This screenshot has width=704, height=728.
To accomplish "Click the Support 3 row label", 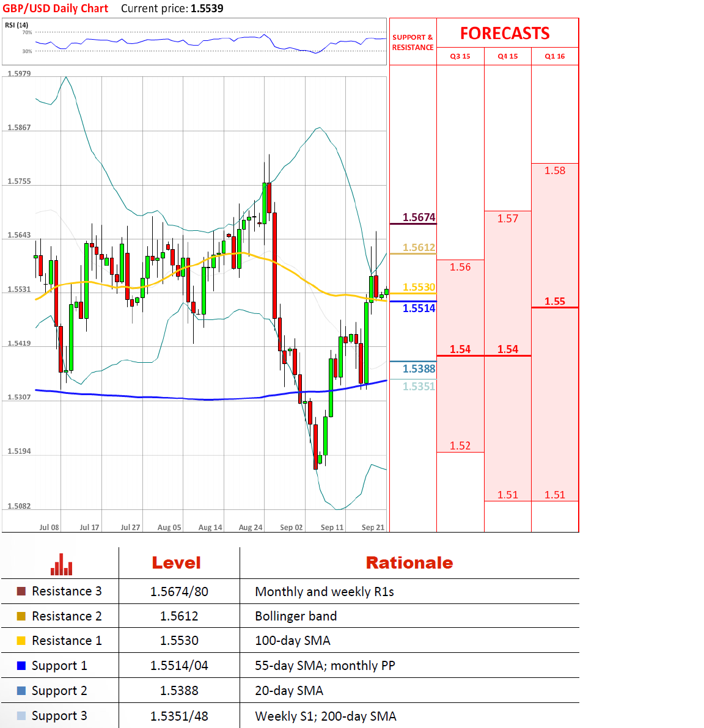I will [59, 716].
